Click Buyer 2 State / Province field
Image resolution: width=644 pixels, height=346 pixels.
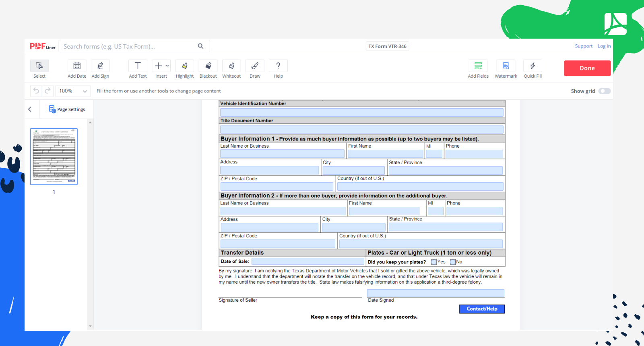click(x=446, y=227)
